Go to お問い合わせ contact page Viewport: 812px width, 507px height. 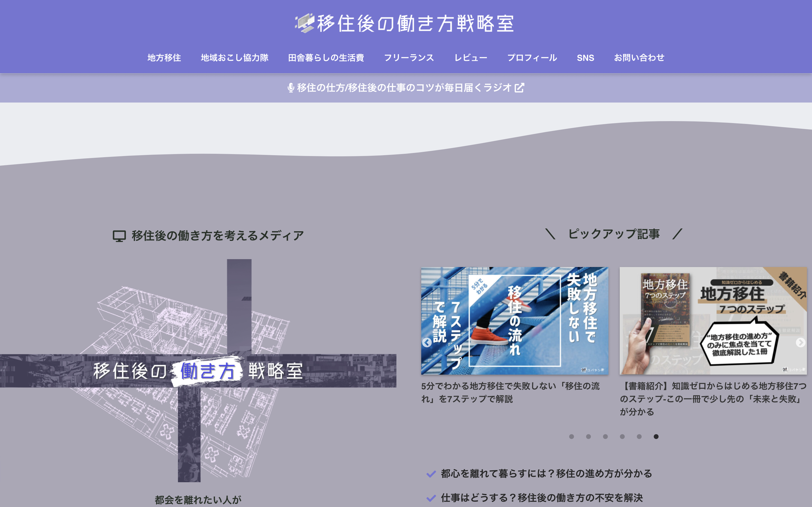639,58
